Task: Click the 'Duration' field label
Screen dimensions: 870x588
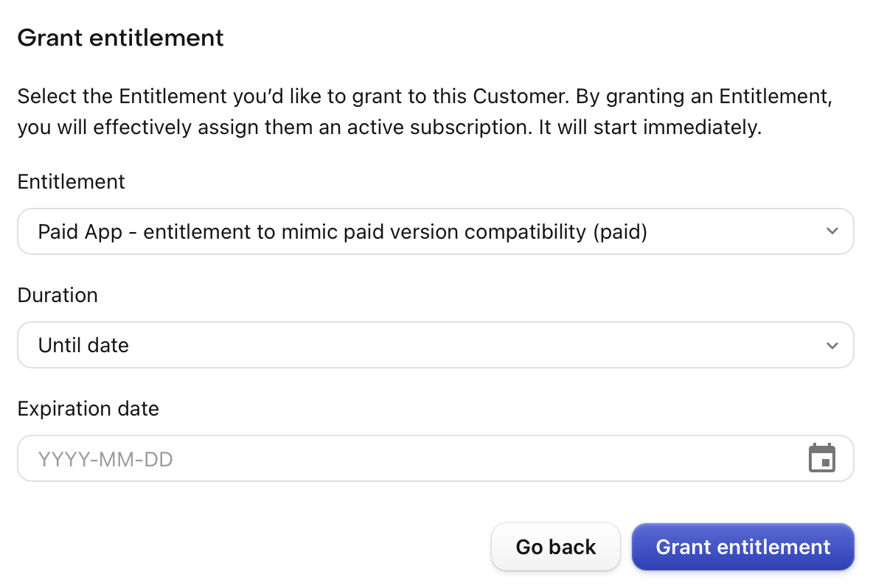Action: 58,295
